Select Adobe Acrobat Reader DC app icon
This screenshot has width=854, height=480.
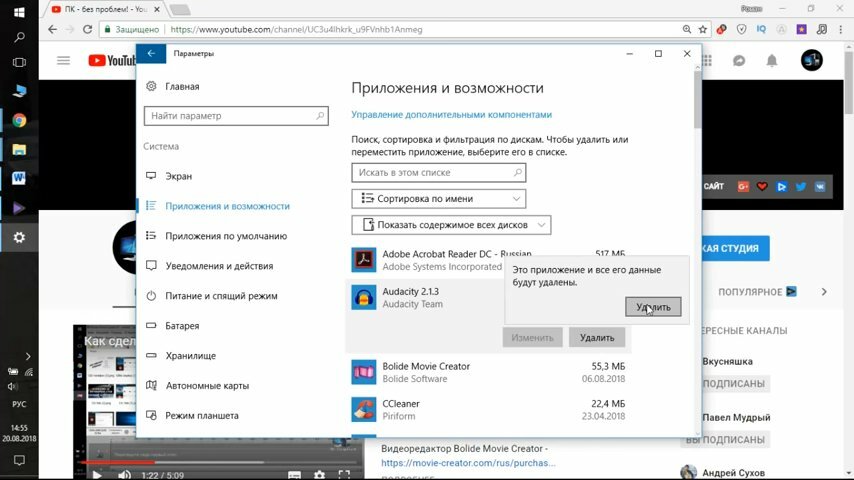[x=363, y=260]
